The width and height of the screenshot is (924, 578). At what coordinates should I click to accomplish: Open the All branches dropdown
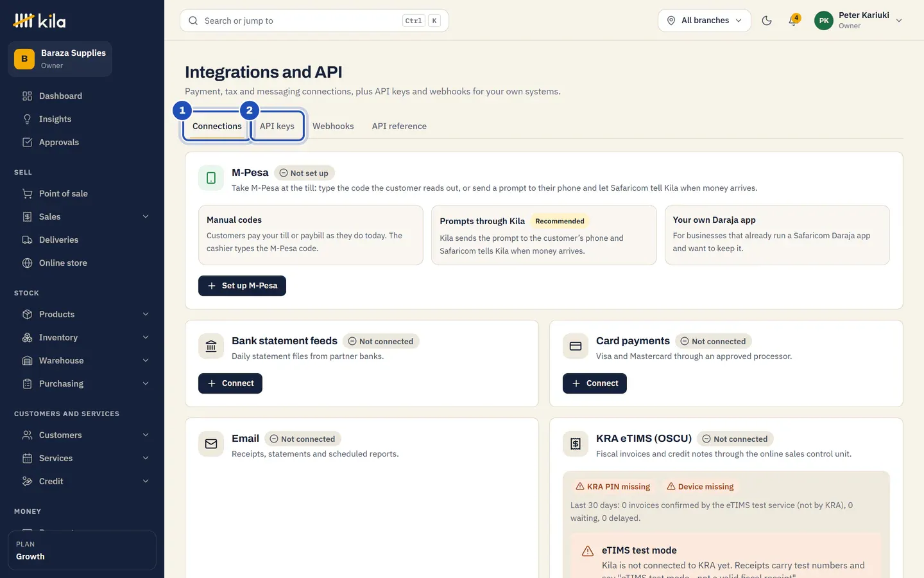coord(704,21)
